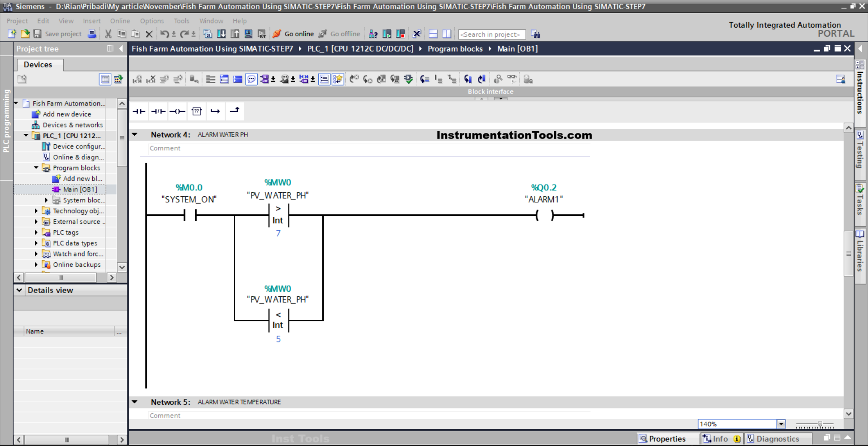Insert a normally closed contact

tap(158, 111)
